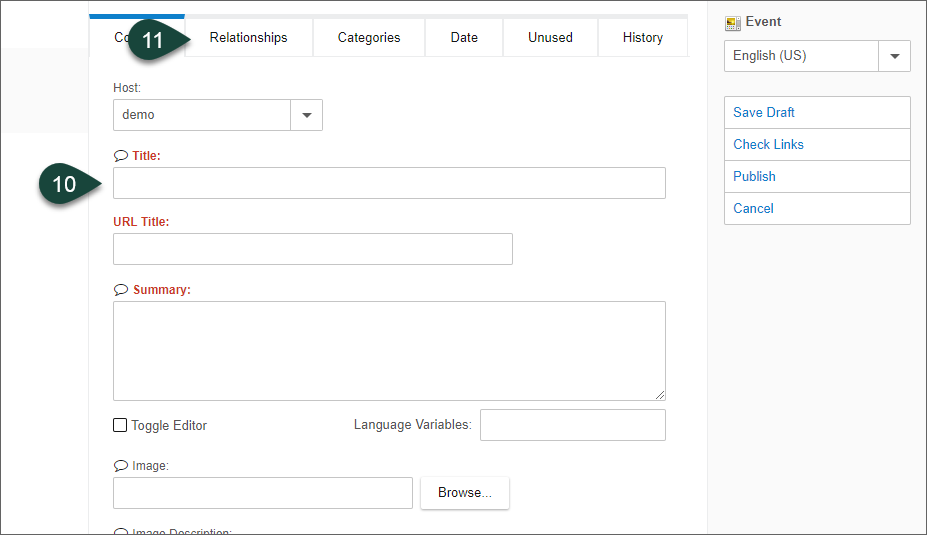Image resolution: width=927 pixels, height=535 pixels.
Task: Click the Event content type icon
Action: point(733,22)
